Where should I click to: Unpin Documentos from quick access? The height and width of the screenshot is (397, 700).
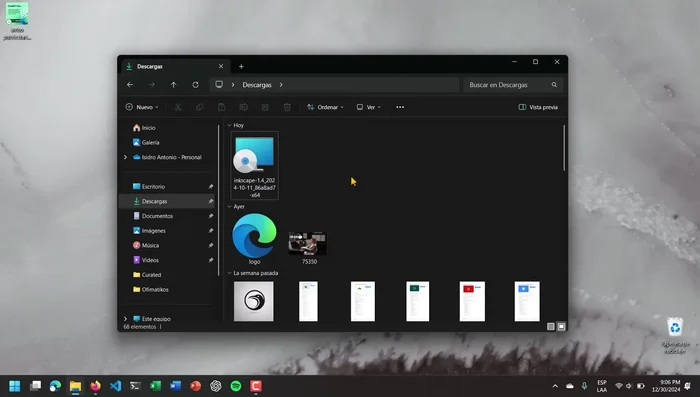click(211, 216)
